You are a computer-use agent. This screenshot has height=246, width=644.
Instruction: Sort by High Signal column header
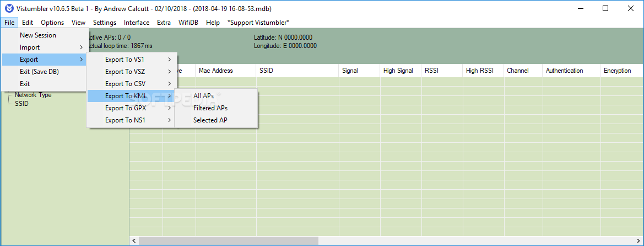pyautogui.click(x=401, y=71)
